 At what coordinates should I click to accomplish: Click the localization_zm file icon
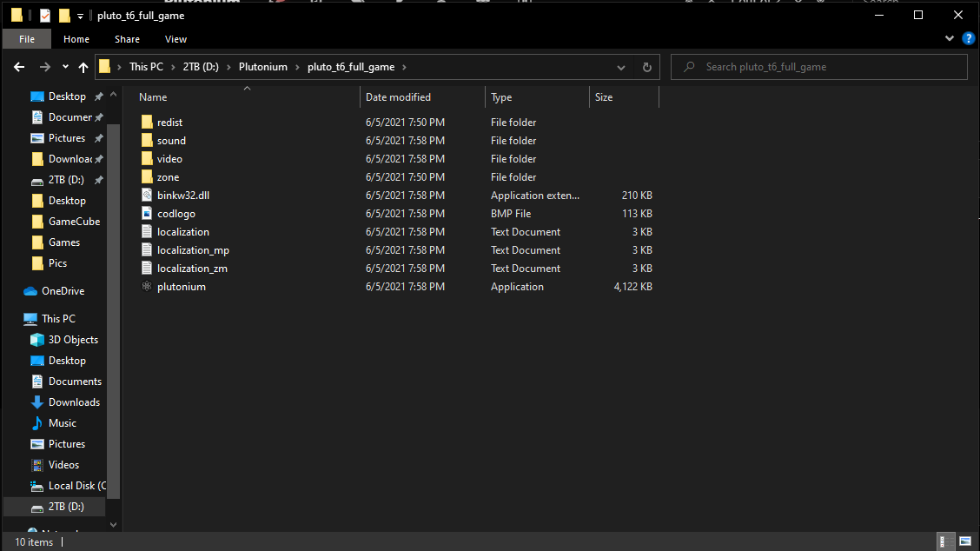[147, 268]
